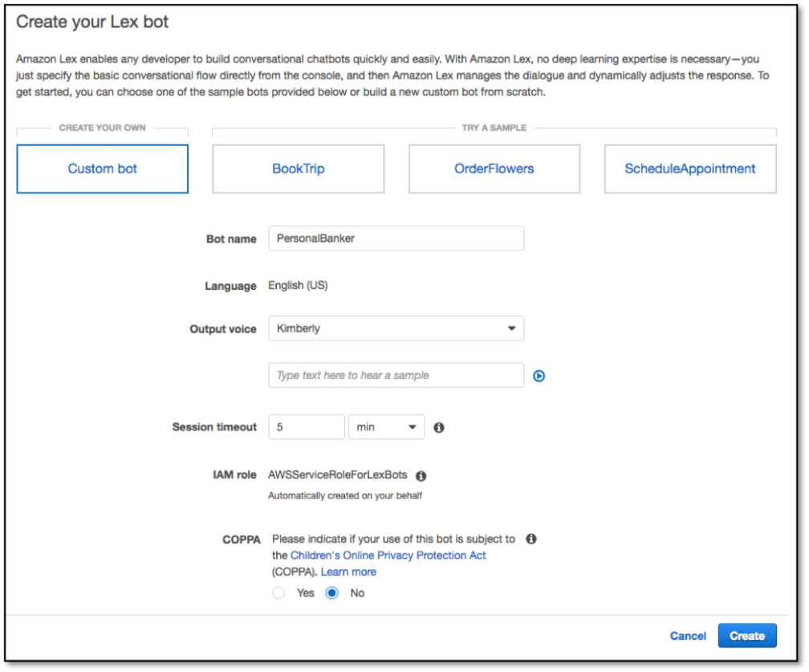Expand the min time unit dropdown
Image resolution: width=809 pixels, height=672 pixels.
coord(387,427)
